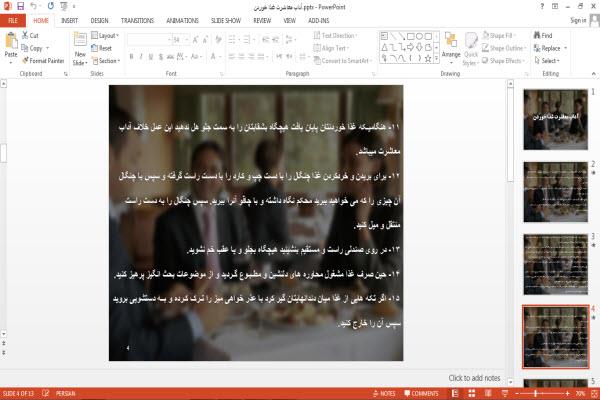Click Find in Editing group
This screenshot has width=600, height=400.
click(x=543, y=35)
